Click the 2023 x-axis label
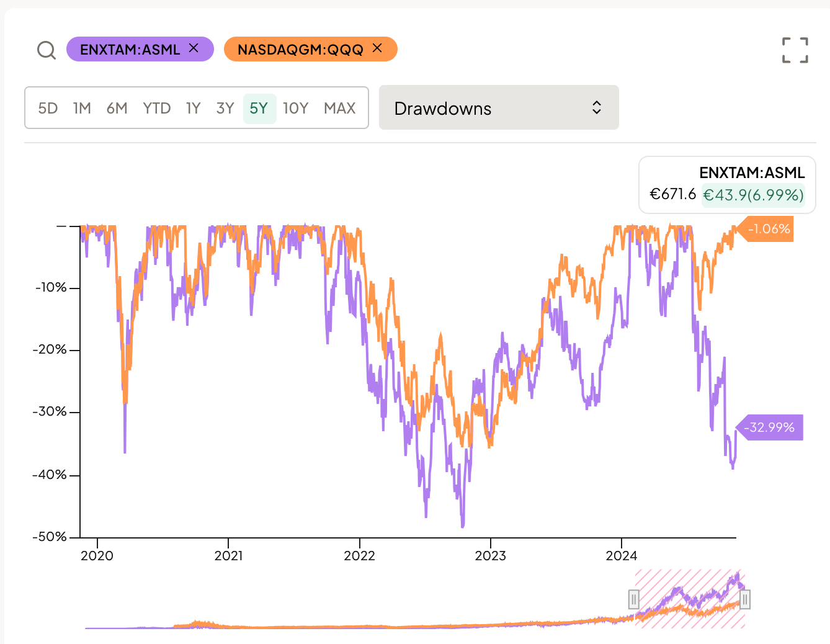Viewport: 830px width, 644px height. (x=491, y=555)
